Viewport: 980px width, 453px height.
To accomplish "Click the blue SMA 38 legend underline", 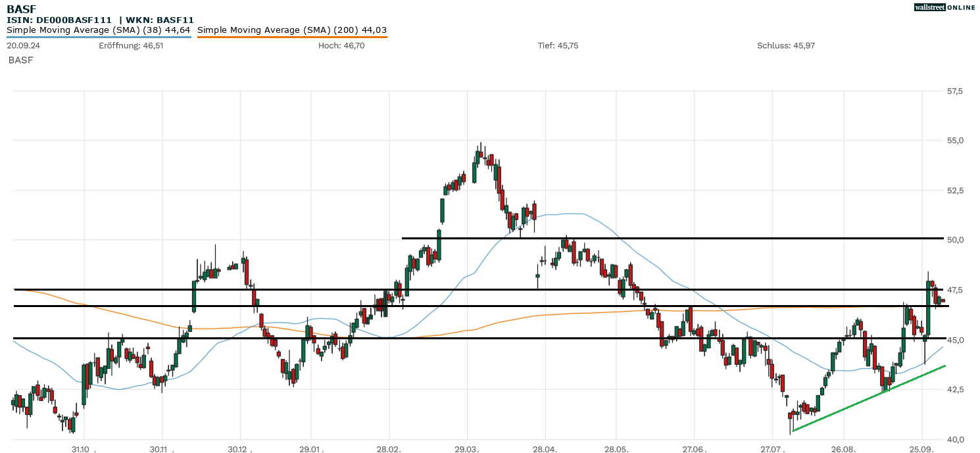I will coord(99,37).
